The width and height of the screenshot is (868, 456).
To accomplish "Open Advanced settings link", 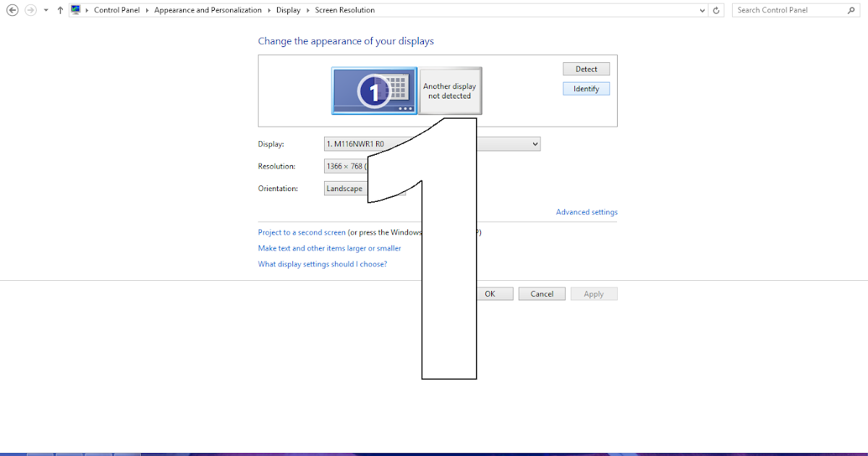I will (586, 211).
